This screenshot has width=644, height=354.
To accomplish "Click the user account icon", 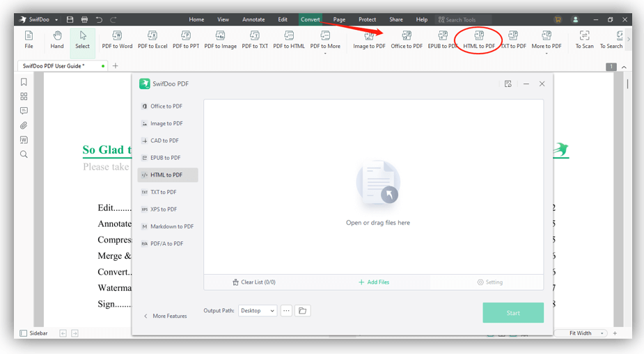I will (x=575, y=19).
